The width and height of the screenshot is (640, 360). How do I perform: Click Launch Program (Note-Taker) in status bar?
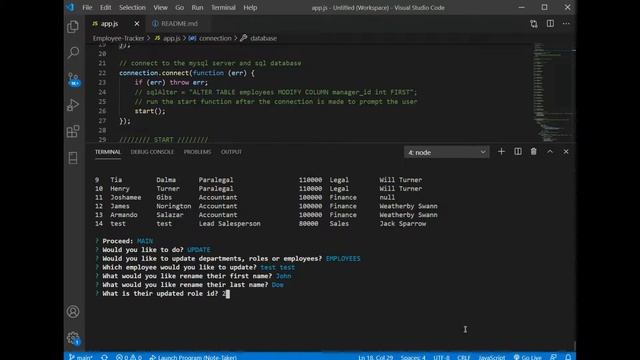[x=193, y=357]
